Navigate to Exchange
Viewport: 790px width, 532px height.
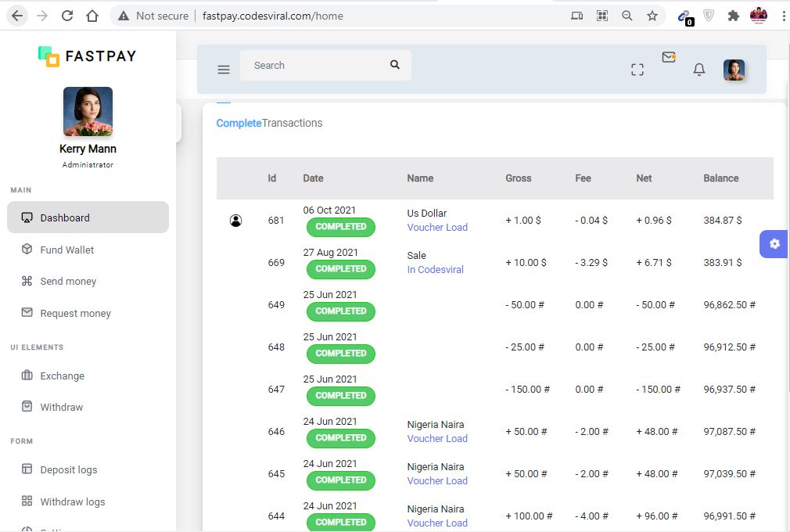click(x=62, y=376)
